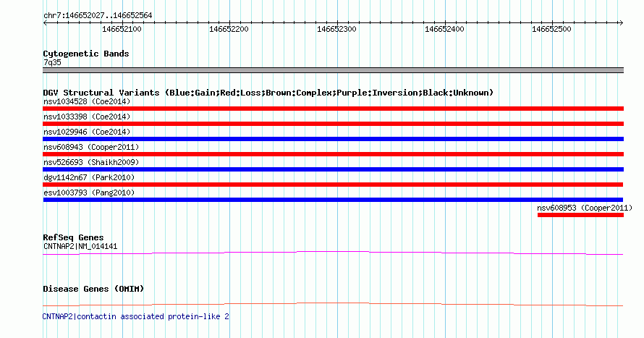Click the DGV Structural Variants track heading

coord(268,93)
